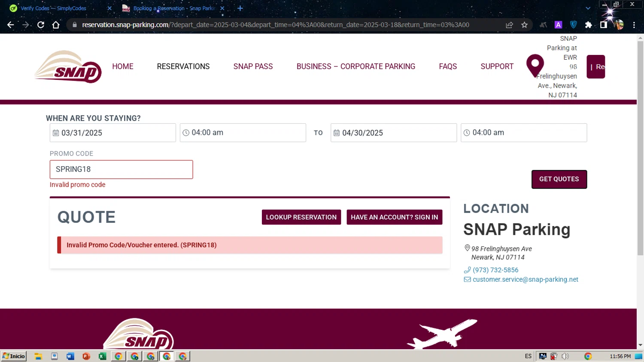644x362 pixels.
Task: Open a new tab with the plus button
Action: coord(240,8)
